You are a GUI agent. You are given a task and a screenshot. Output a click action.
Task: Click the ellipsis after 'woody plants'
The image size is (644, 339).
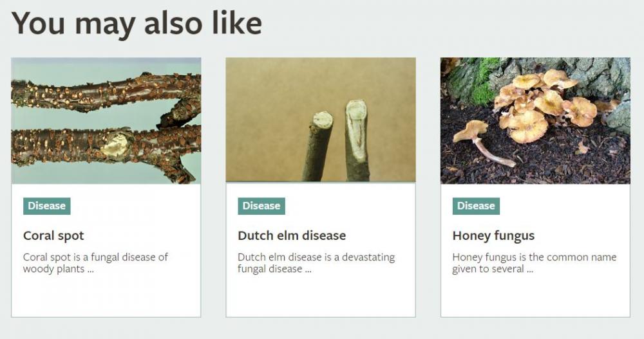click(x=90, y=271)
